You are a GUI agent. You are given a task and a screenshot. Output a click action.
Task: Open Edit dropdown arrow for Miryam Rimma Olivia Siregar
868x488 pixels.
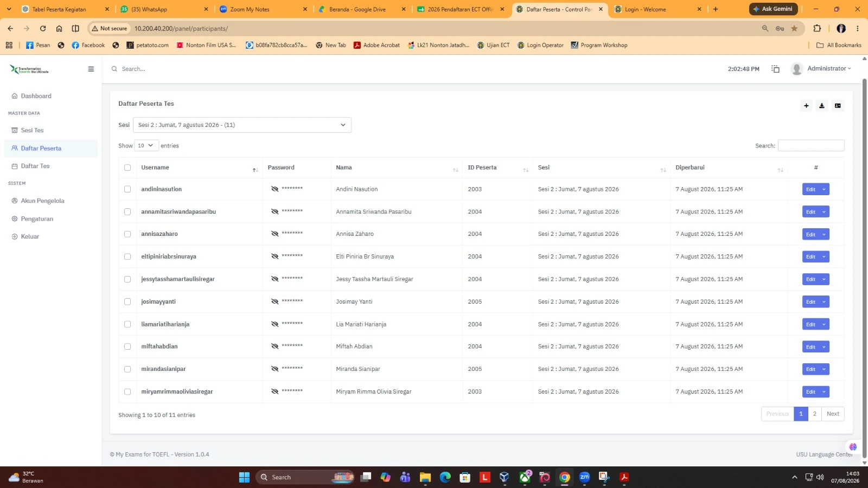824,391
